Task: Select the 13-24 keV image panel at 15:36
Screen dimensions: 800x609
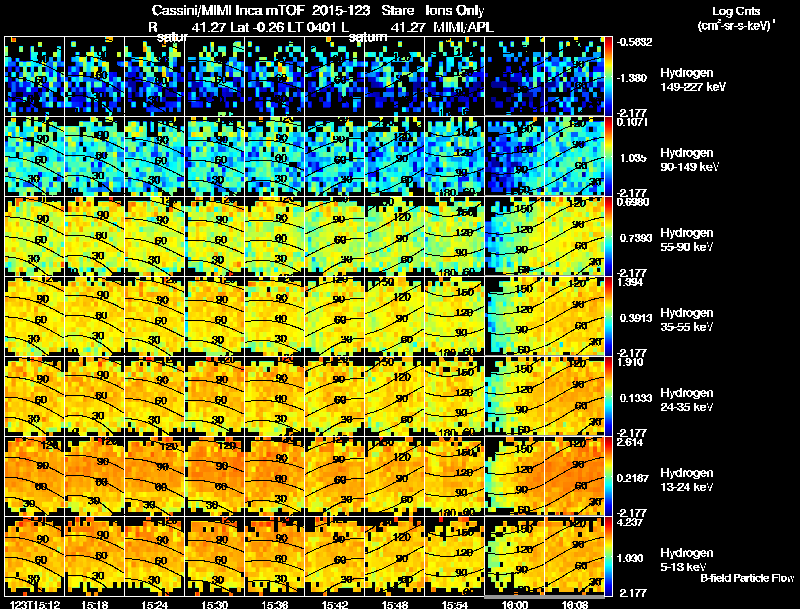Action: (274, 477)
